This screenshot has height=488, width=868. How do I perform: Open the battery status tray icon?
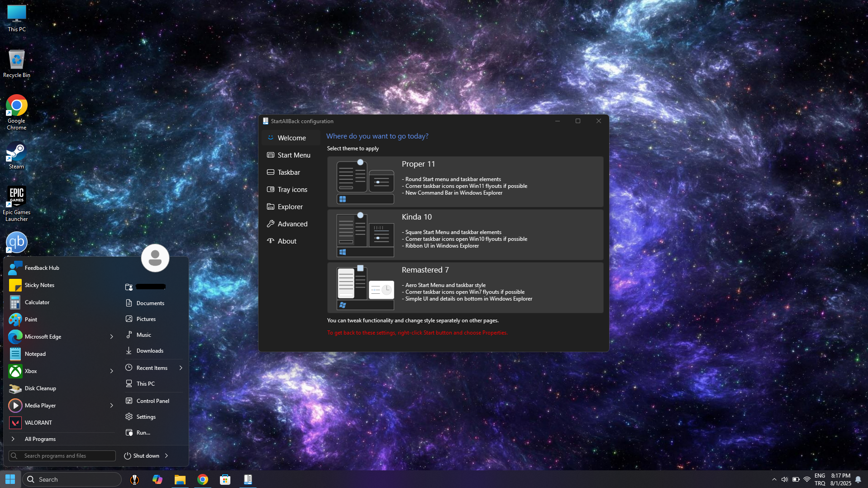point(796,479)
